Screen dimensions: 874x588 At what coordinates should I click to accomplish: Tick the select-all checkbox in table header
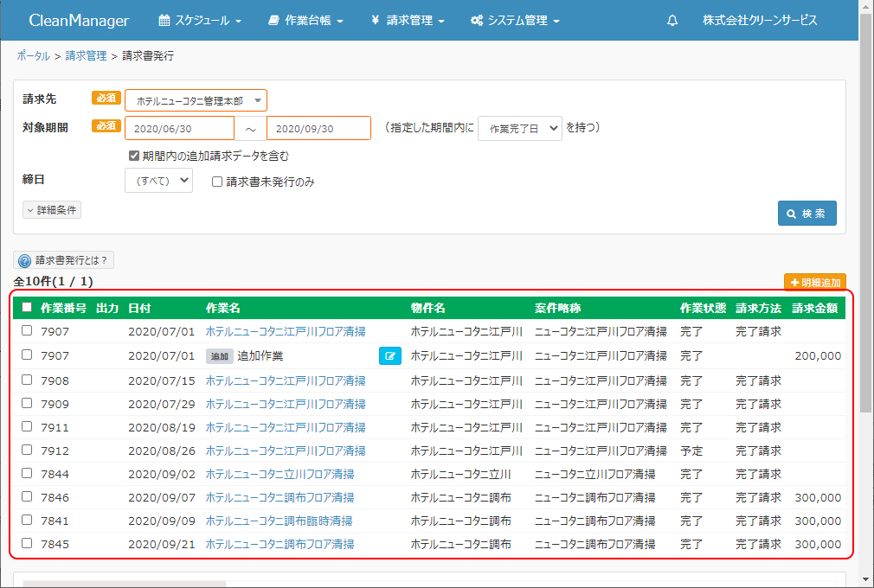27,308
